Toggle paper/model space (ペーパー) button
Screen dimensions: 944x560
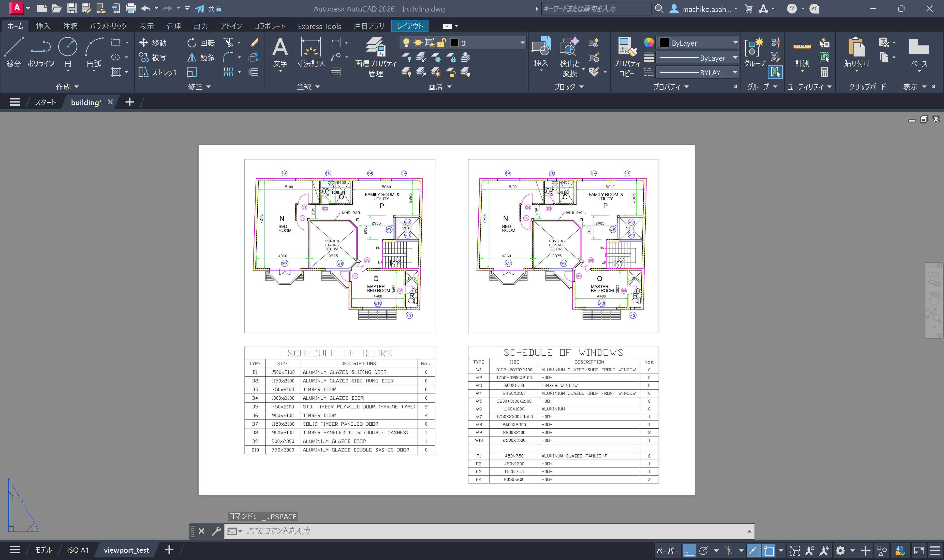click(x=667, y=551)
